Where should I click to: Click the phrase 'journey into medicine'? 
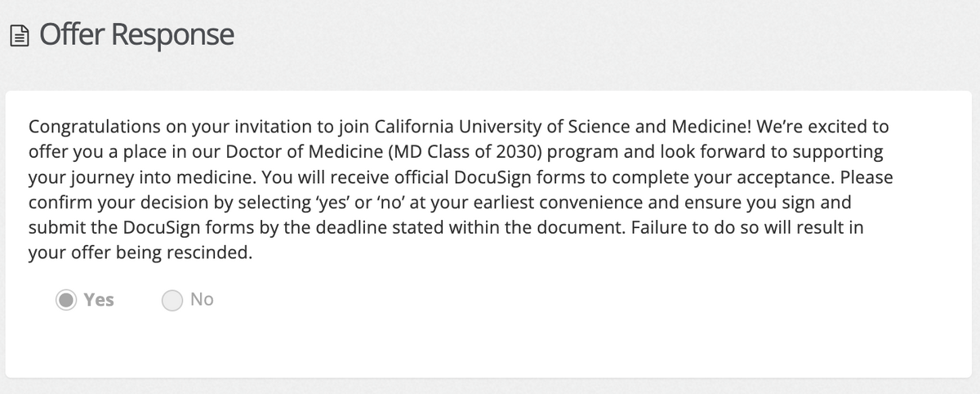131,177
